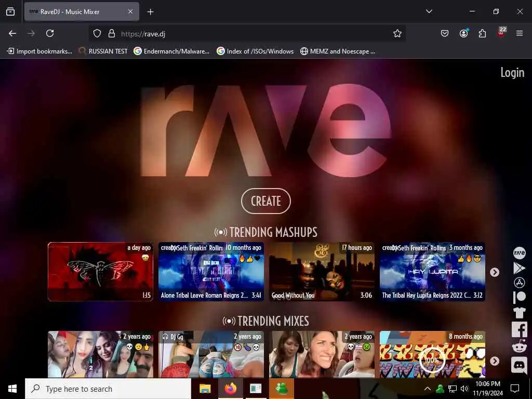Close the RaveDJ - Music Mixer tab
The image size is (532, 399).
coord(130,11)
